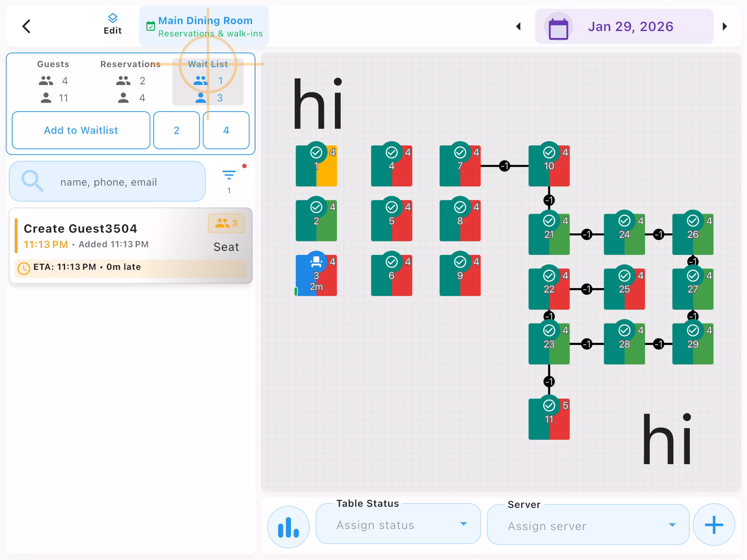Expand the Table Status dropdown
747x560 pixels.
click(398, 525)
